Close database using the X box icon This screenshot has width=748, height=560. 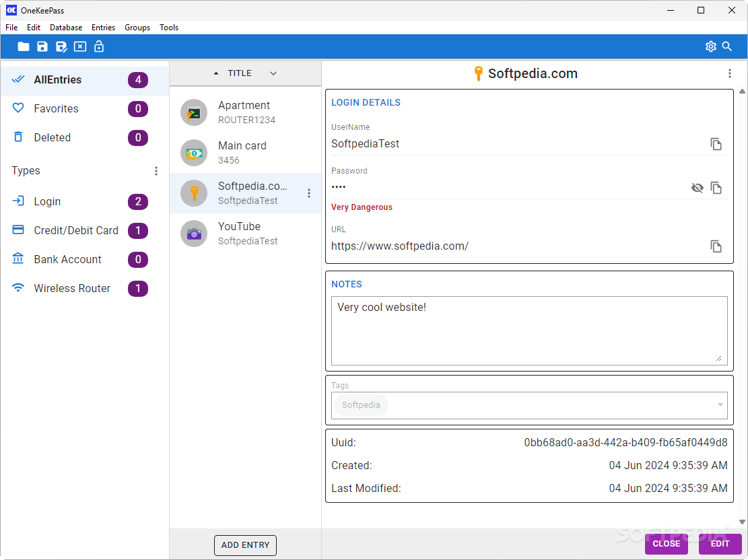coord(80,46)
